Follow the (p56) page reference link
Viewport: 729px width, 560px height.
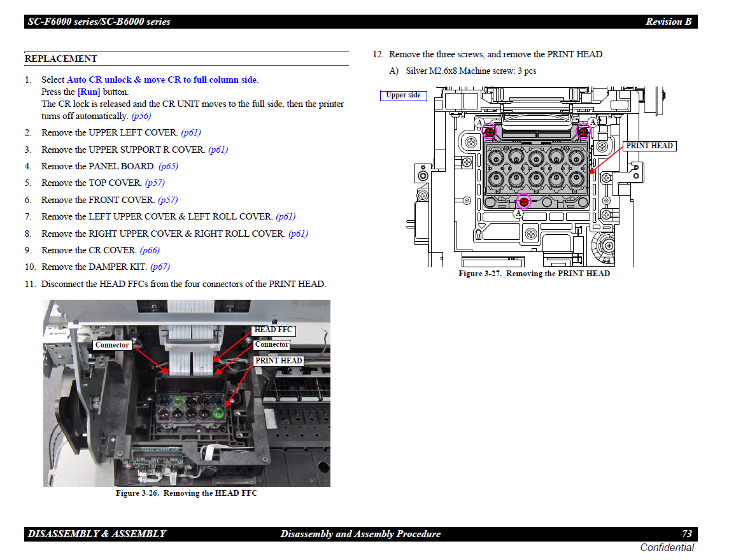141,116
